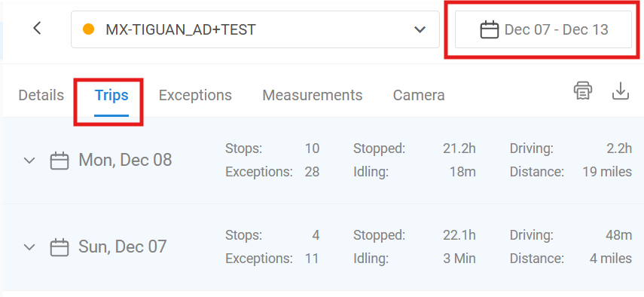Click the calendar icon in date range
644x297 pixels.
(489, 30)
